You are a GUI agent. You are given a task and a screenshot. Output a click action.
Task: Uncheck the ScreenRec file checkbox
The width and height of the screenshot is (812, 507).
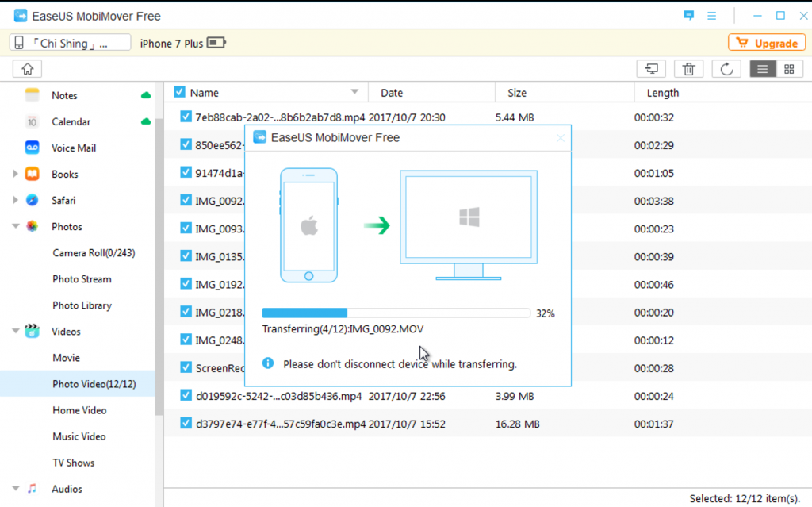[x=186, y=367]
